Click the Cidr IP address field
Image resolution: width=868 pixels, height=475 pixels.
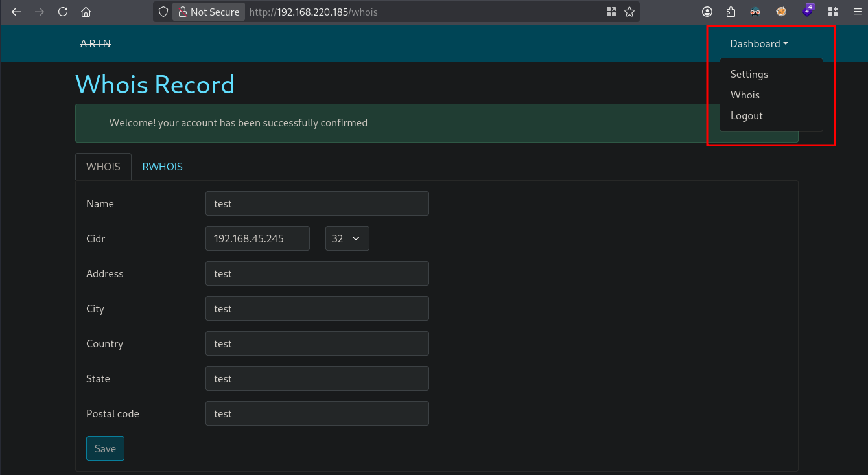point(257,238)
